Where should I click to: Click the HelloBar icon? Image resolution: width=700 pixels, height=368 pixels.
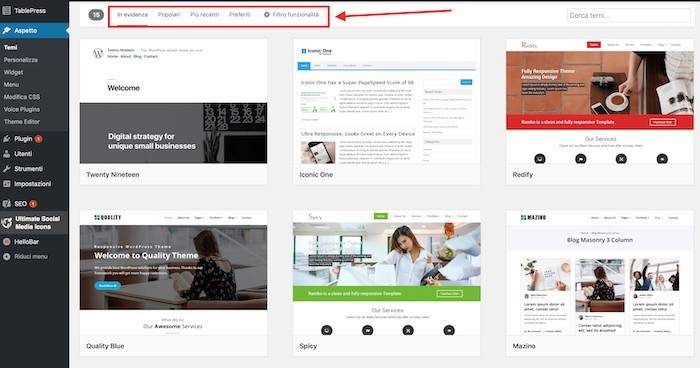[7, 242]
